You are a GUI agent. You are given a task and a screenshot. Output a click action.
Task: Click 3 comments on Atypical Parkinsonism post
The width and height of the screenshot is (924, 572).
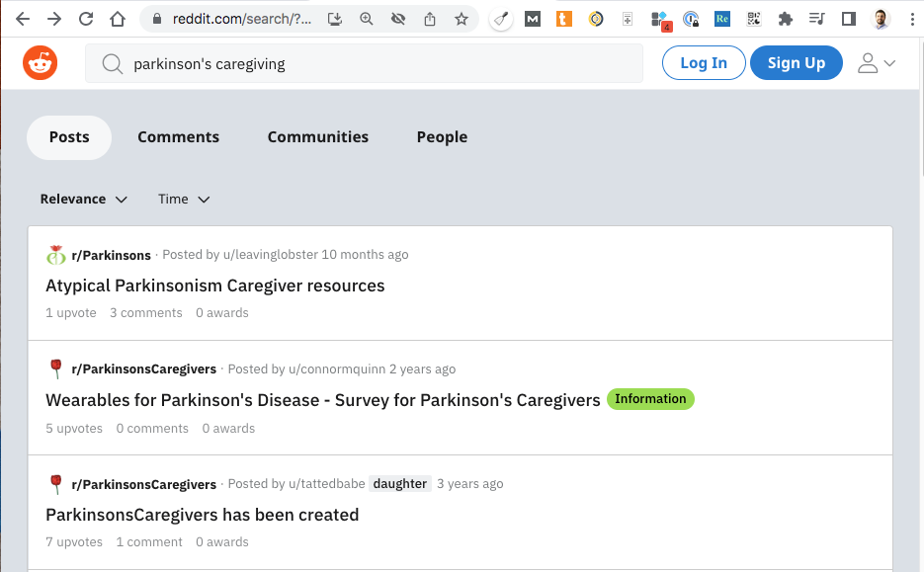coord(146,313)
